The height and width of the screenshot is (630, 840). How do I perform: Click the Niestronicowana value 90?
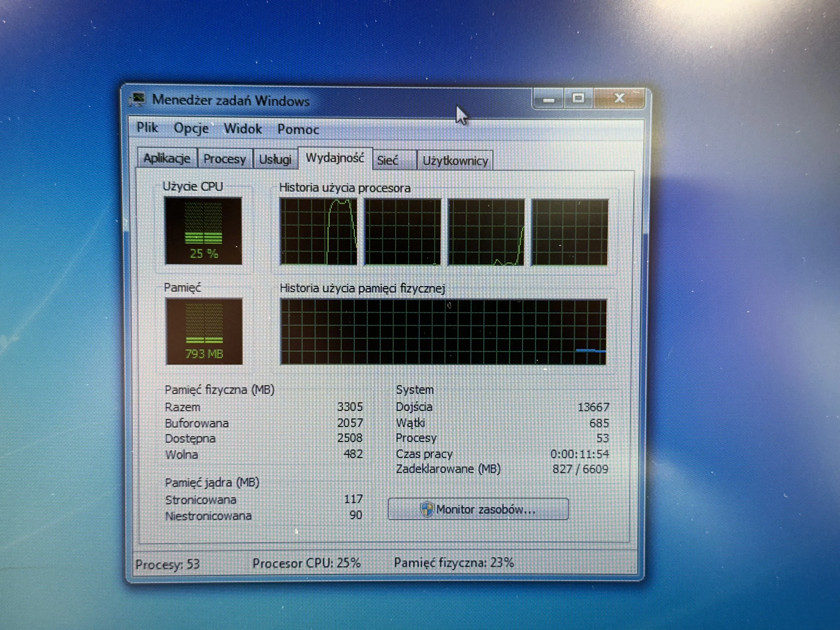pos(356,515)
